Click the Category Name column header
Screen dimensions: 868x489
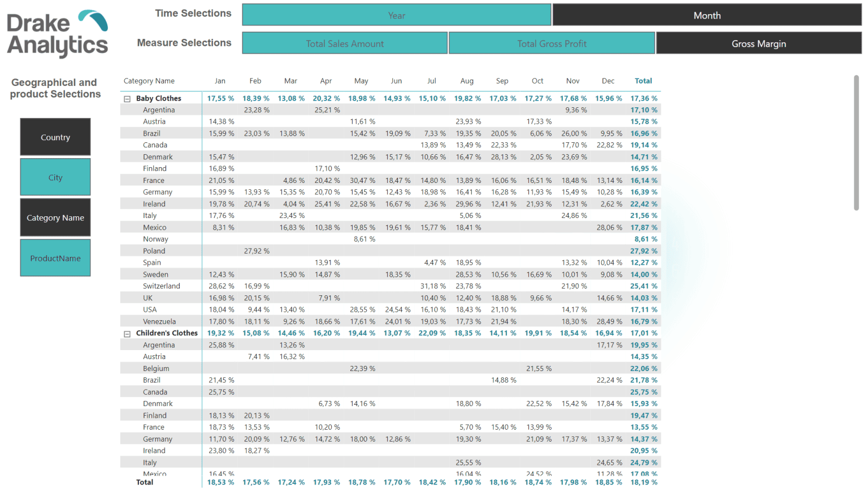pos(149,81)
